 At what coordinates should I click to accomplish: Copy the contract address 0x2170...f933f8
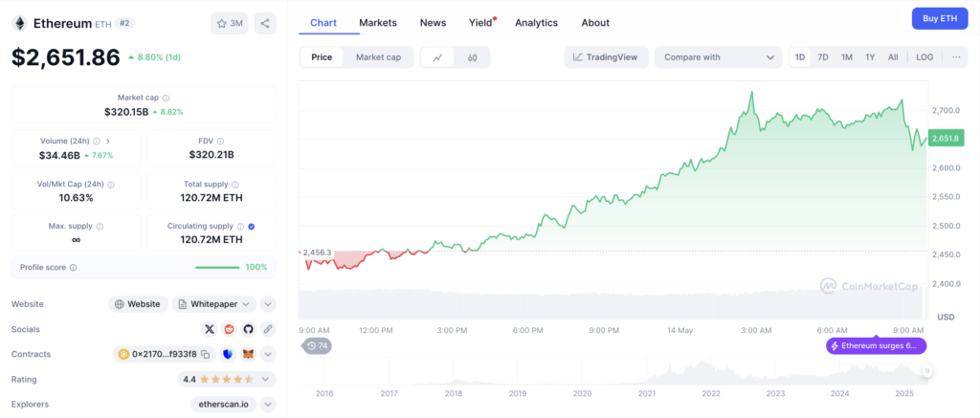[205, 354]
